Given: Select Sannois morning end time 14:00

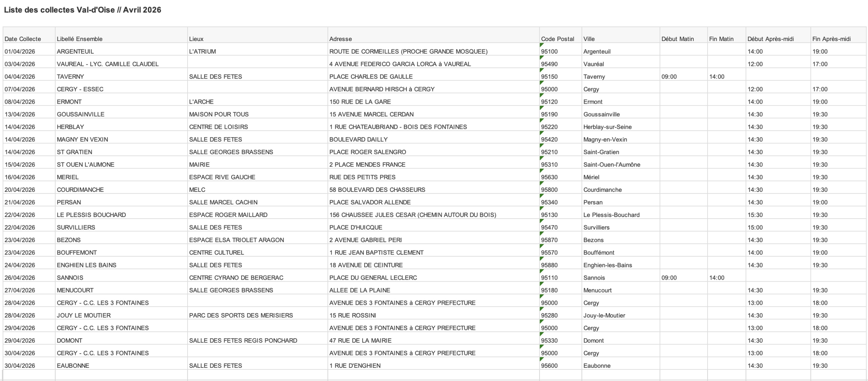Looking at the screenshot, I should click(x=716, y=278).
